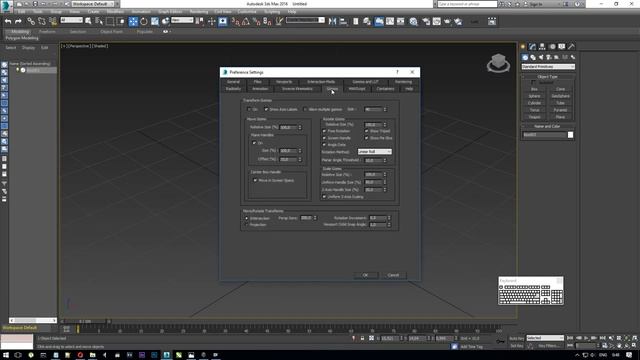Switch to the Rendering preferences tab
Screen dimensions: 640x360
coord(403,82)
